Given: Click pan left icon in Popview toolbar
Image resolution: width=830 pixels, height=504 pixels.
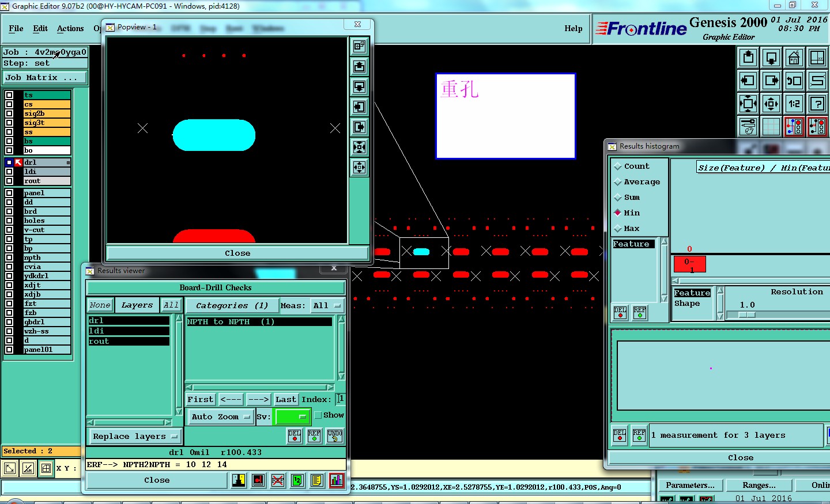Looking at the screenshot, I should click(x=359, y=107).
